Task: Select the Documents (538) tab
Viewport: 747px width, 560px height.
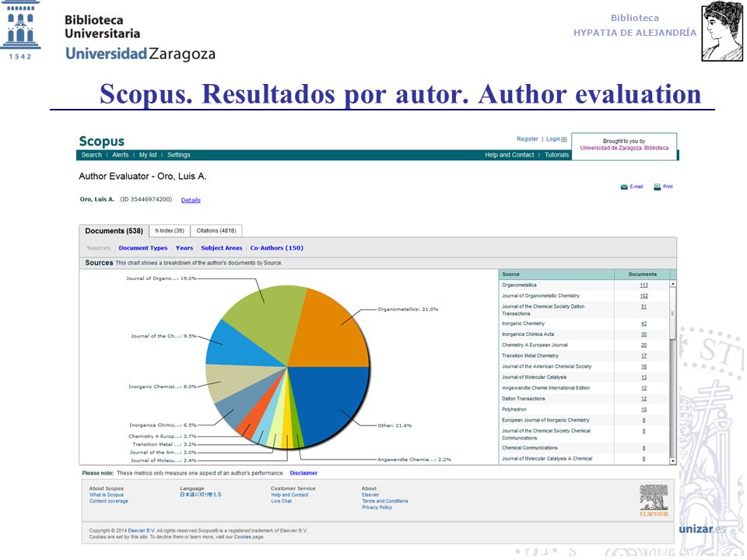Action: point(114,231)
